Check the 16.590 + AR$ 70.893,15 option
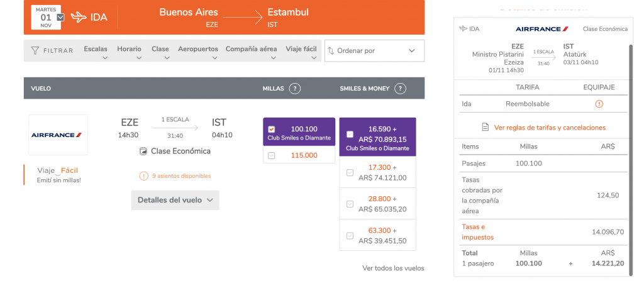644x288 pixels. (x=350, y=134)
